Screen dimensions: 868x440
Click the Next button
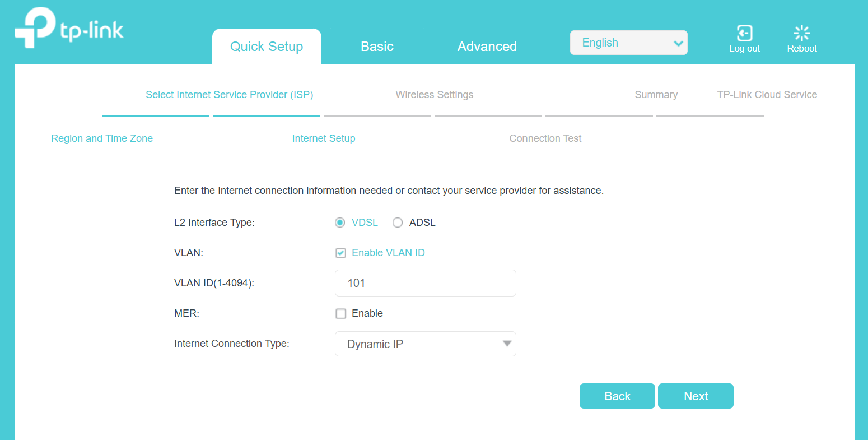point(696,396)
